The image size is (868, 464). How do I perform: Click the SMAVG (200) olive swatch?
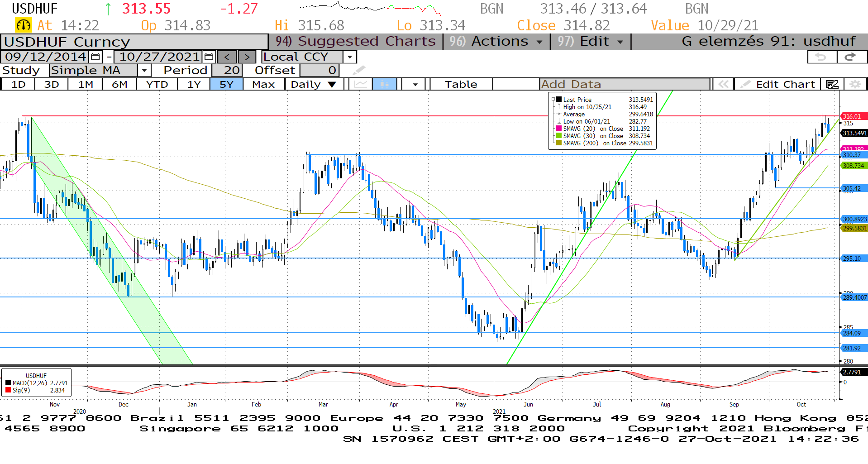point(559,143)
